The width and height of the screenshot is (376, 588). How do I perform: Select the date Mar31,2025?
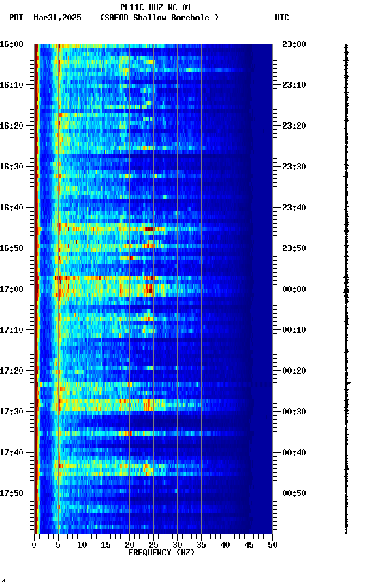[x=57, y=18]
